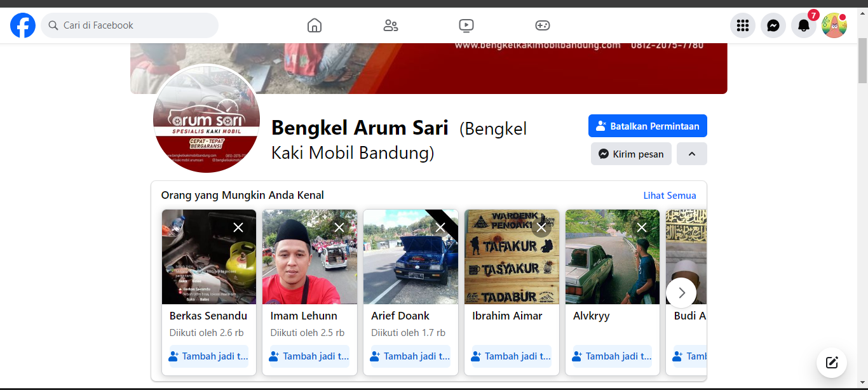Viewport: 868px width, 390px height.
Task: Click the Diikuti oleh 2.5 rb text
Action: click(308, 333)
